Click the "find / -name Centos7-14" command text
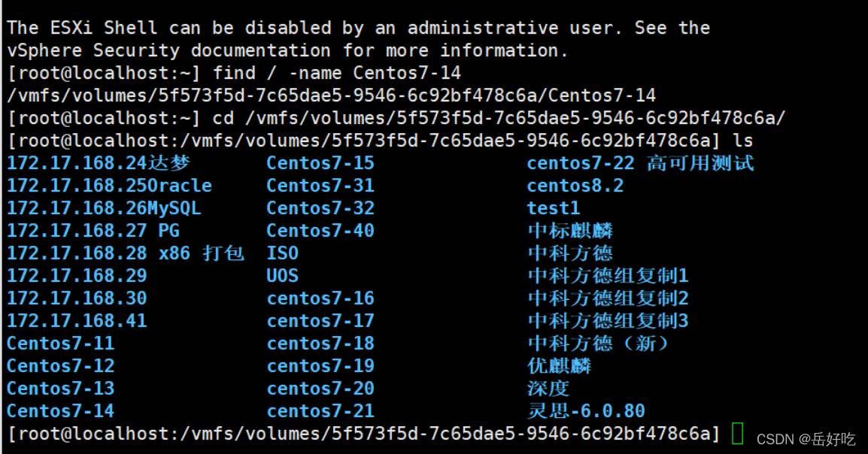This screenshot has width=868, height=454. tap(337, 73)
